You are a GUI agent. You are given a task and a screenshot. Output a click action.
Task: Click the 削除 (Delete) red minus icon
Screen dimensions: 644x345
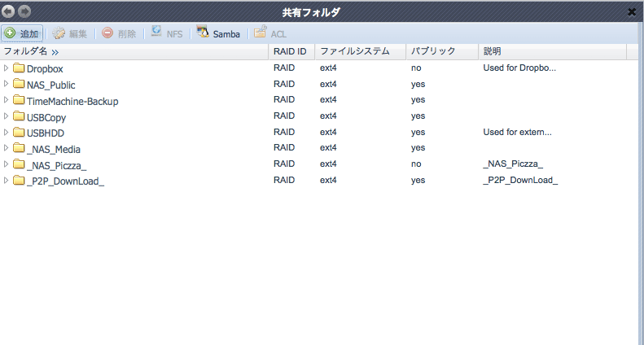tap(107, 33)
